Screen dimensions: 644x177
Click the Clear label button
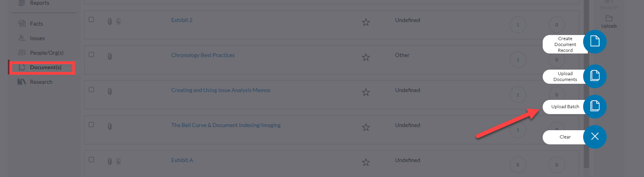[x=565, y=137]
